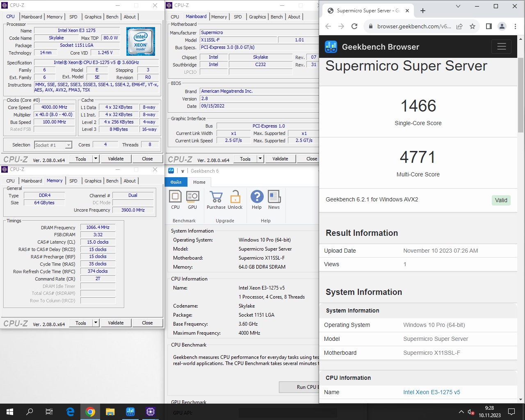This screenshot has height=420, width=525.
Task: Go back in the Chrome browser
Action: 328,26
